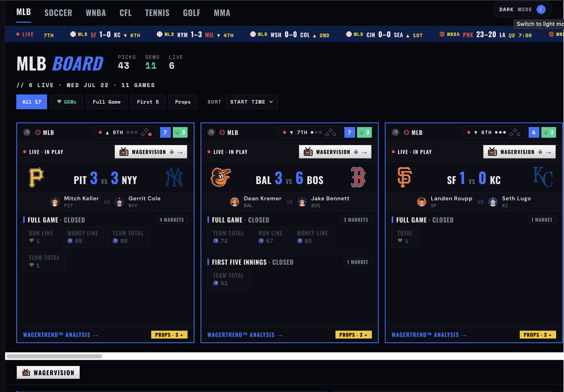
Task: Click the picks count badge 7 on PIT card
Action: [x=165, y=132]
